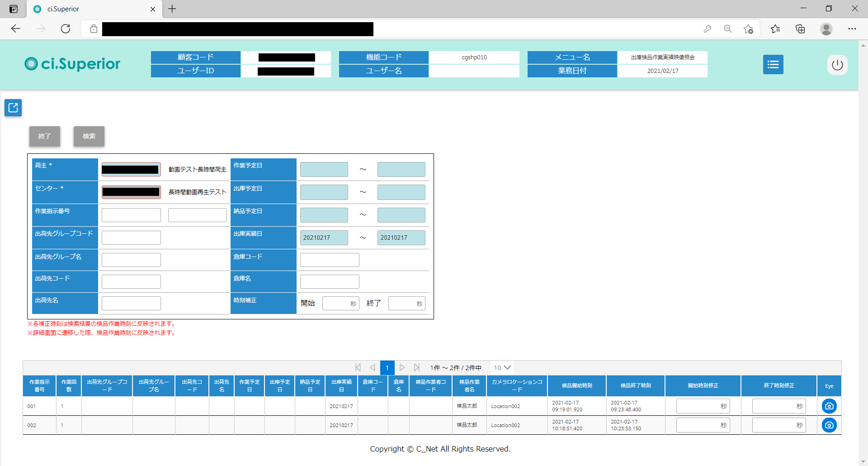Screen dimensions: 868x466
Task: Click first 作業指示番号 input field
Action: point(131,215)
